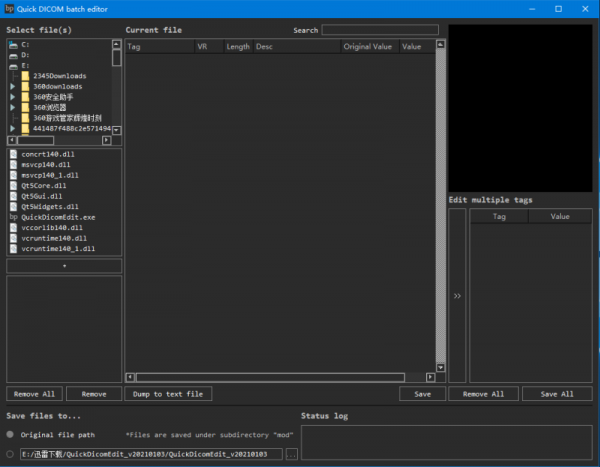Click the DICOM image preview area
Screen dimensions: 600x467
point(520,108)
